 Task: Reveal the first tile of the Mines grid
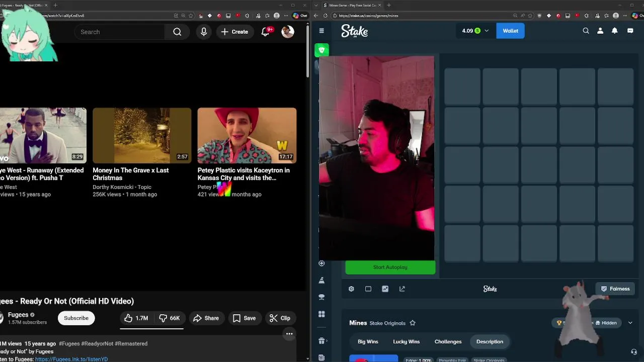(462, 86)
